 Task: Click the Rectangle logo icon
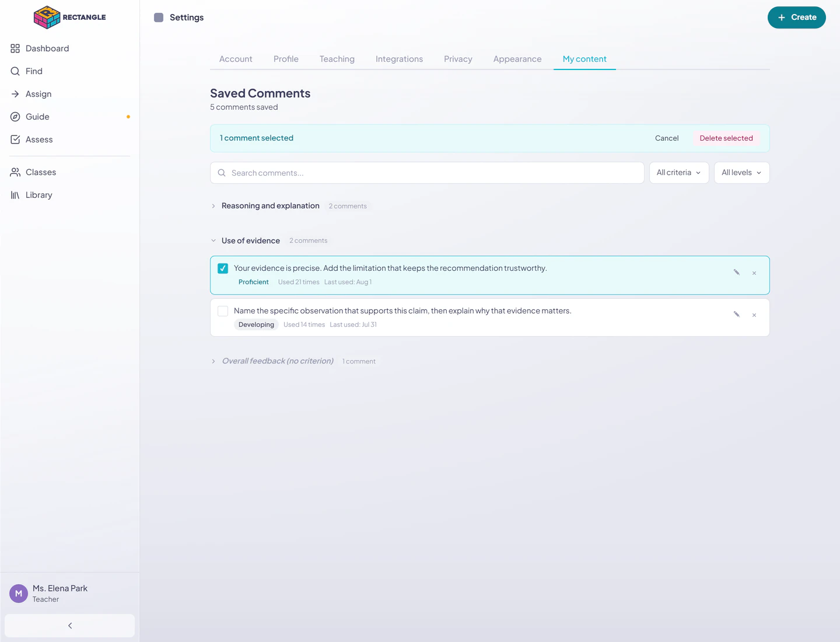tap(47, 18)
